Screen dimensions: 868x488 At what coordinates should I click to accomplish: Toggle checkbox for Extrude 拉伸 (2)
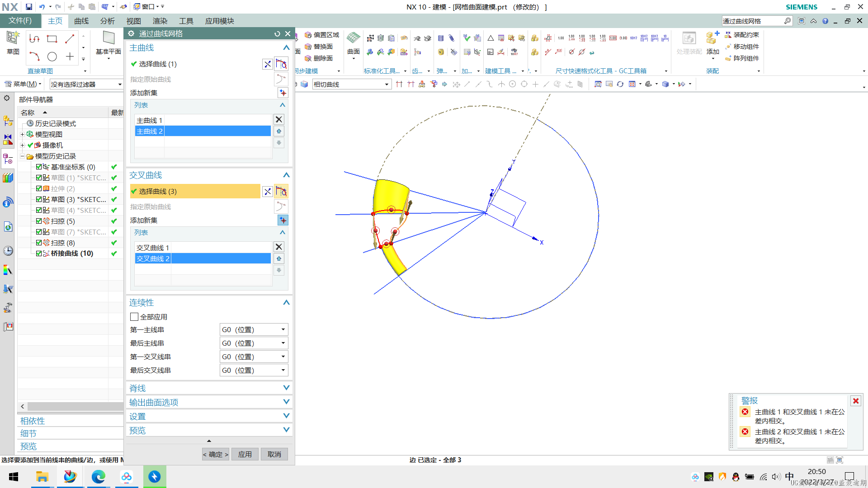coord(39,188)
